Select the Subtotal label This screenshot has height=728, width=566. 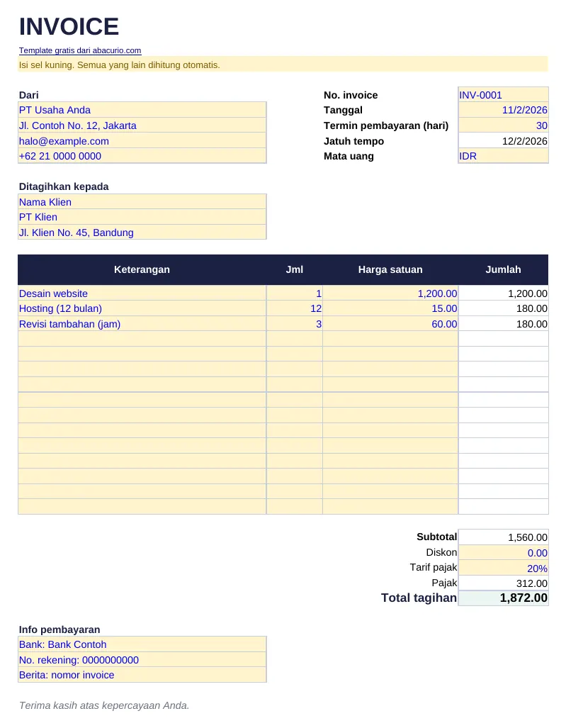tap(436, 537)
